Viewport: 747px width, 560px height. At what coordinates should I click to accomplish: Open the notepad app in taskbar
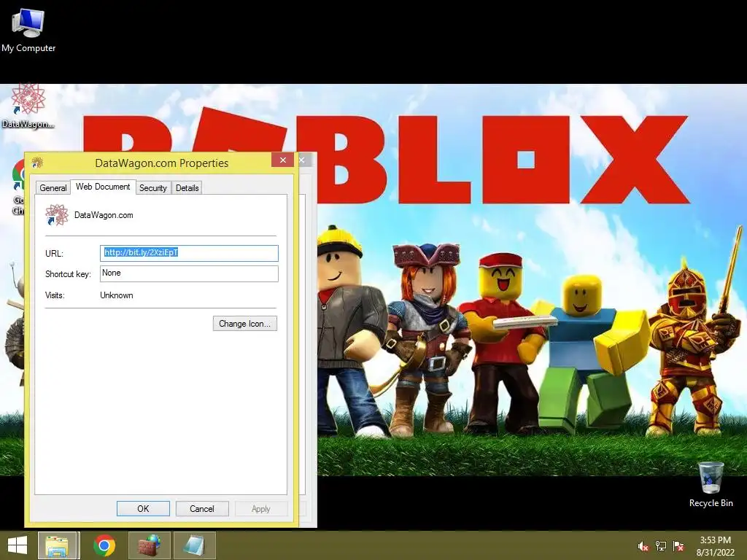[194, 545]
